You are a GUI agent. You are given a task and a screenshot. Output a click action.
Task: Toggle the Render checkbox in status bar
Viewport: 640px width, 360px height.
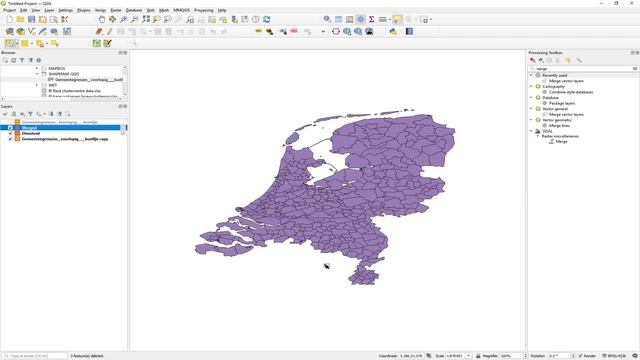pyautogui.click(x=580, y=356)
